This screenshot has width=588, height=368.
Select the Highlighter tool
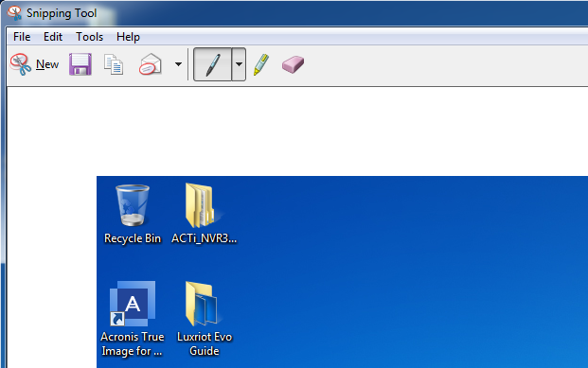[261, 64]
